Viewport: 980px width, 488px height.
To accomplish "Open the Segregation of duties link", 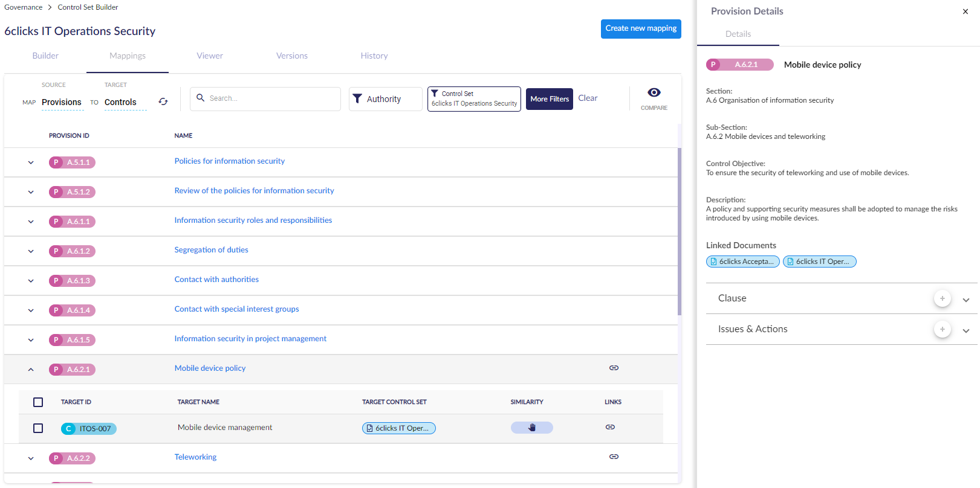I will click(211, 250).
